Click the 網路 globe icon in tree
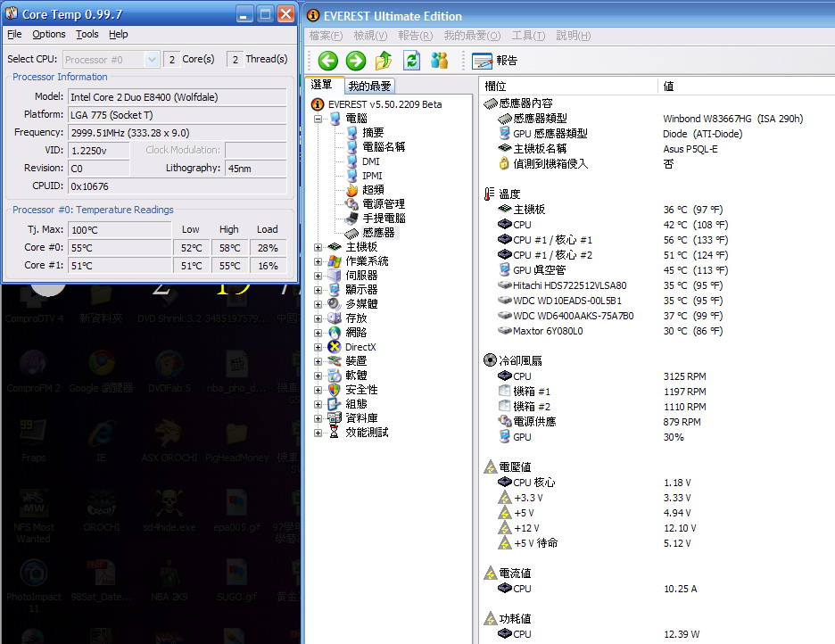835x644 pixels. [x=334, y=333]
